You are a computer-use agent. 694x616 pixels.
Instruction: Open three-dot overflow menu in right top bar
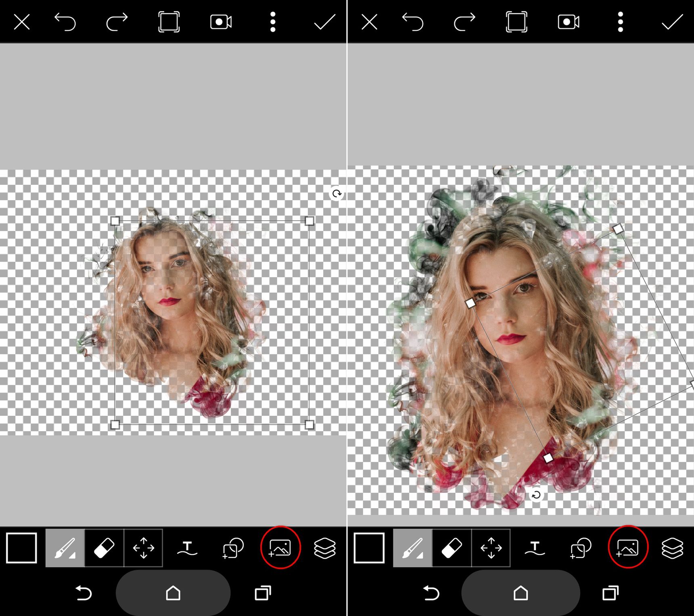pyautogui.click(x=621, y=22)
